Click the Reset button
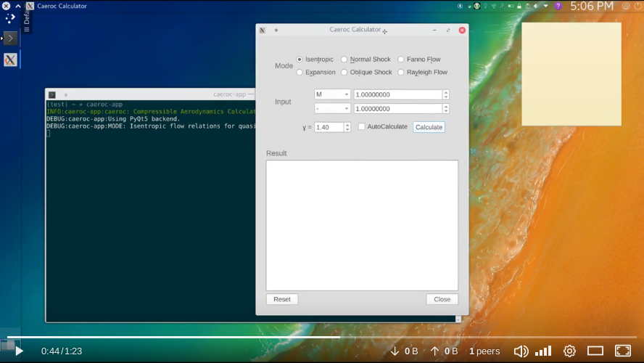 (x=281, y=299)
